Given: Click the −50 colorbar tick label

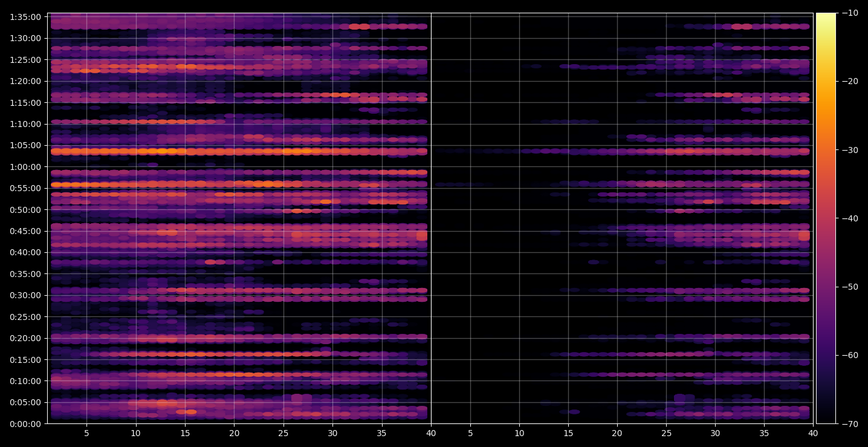Looking at the screenshot, I should pyautogui.click(x=849, y=287).
